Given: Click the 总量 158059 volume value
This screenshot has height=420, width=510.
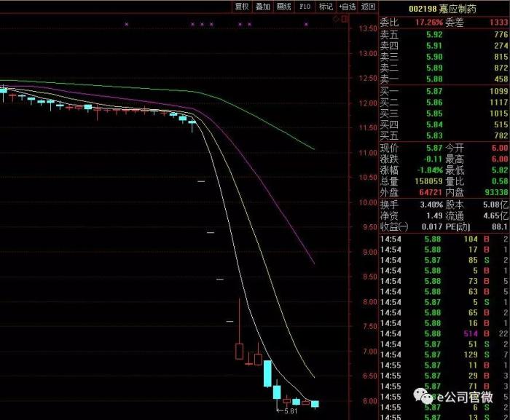Looking at the screenshot, I should (x=428, y=181).
